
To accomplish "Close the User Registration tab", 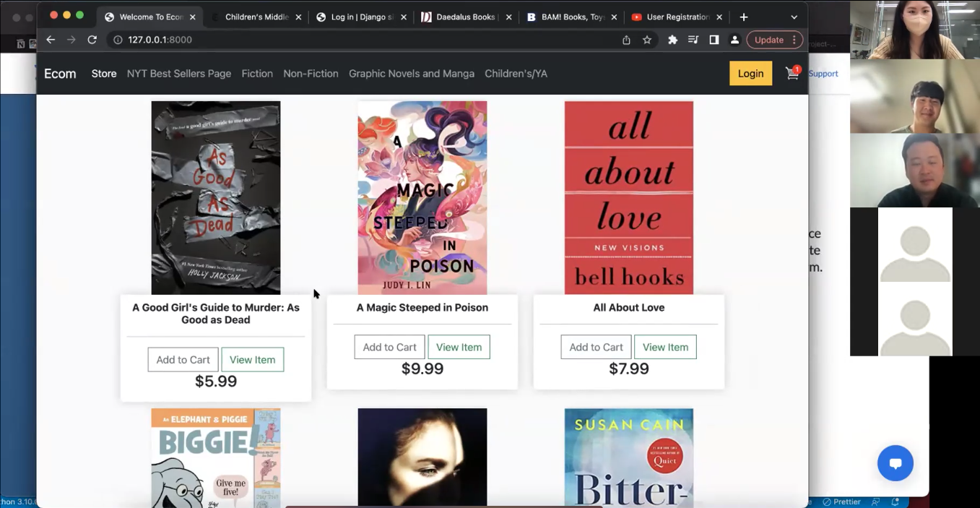I will [719, 17].
